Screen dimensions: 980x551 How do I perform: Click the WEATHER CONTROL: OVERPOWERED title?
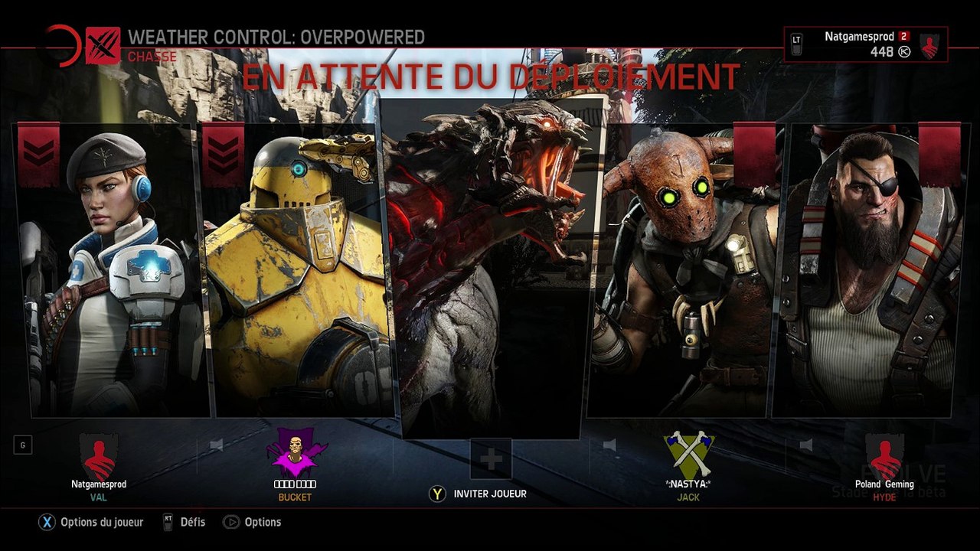click(x=276, y=37)
